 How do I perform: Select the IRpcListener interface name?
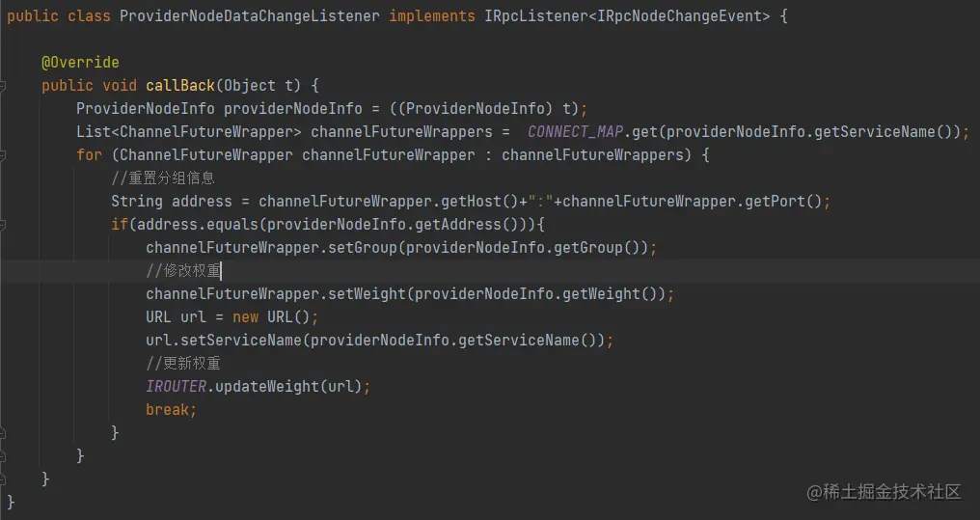point(536,15)
